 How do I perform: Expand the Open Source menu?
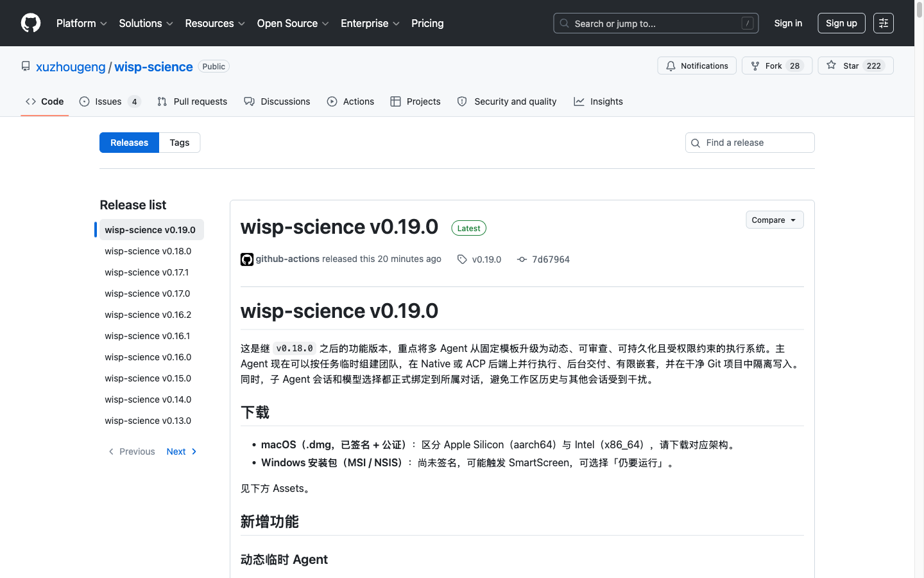[293, 23]
